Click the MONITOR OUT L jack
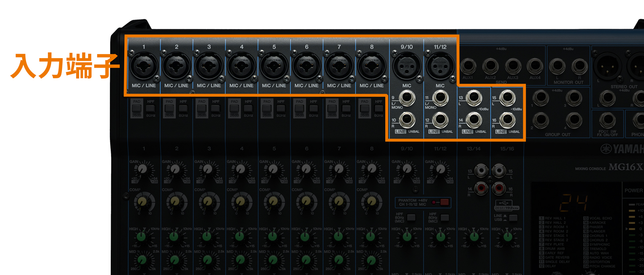644x275 pixels. [x=557, y=66]
